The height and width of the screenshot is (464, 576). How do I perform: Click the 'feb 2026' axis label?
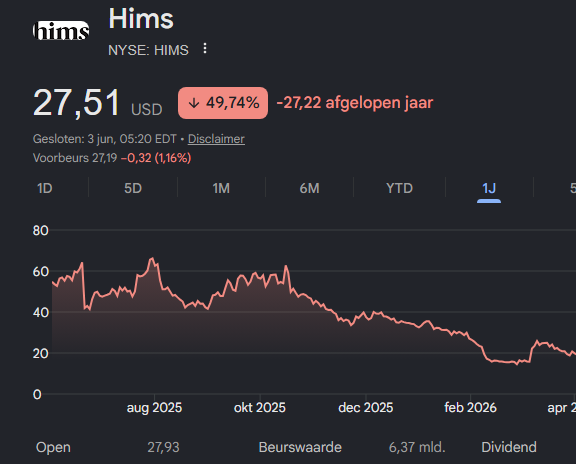pos(471,408)
